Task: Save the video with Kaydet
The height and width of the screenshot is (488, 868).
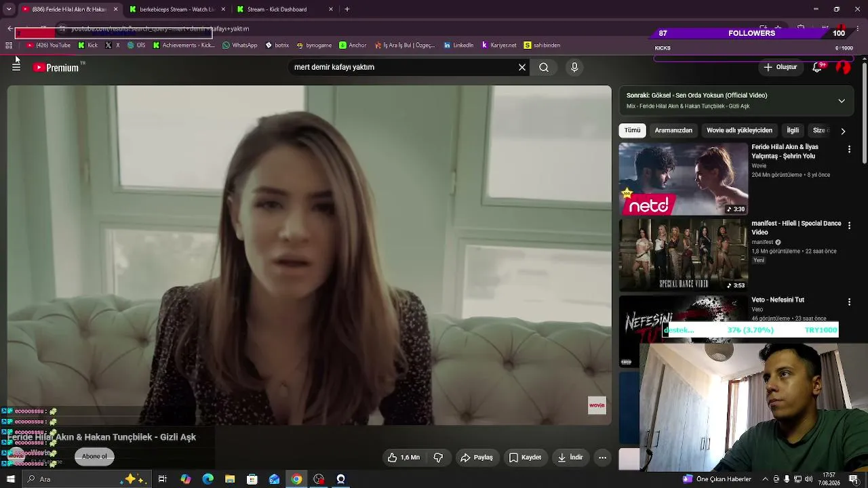Action: [526, 457]
